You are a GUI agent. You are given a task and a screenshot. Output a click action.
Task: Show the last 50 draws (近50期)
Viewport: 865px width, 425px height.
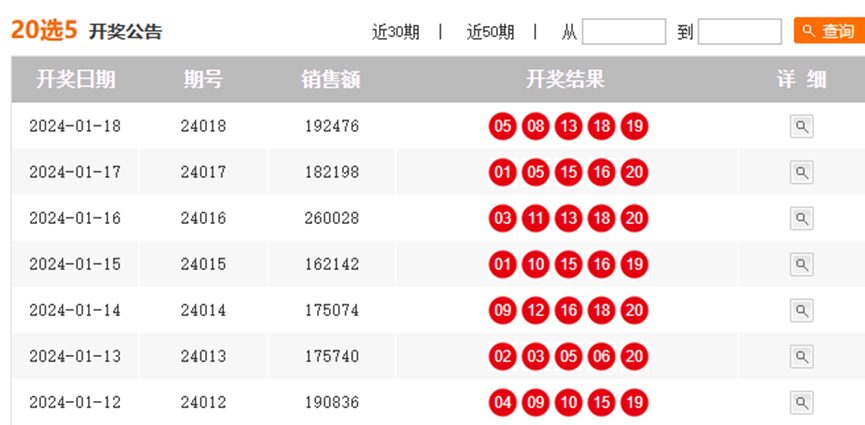pos(490,32)
